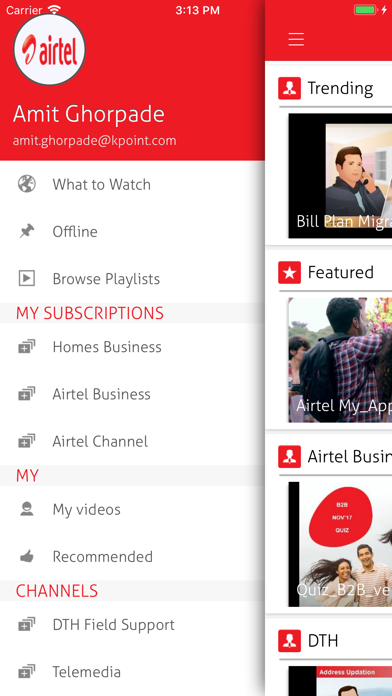Tap the hamburger menu icon

296,40
